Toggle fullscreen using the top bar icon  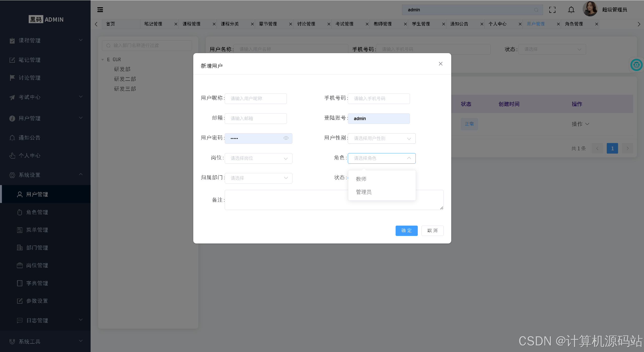(552, 10)
